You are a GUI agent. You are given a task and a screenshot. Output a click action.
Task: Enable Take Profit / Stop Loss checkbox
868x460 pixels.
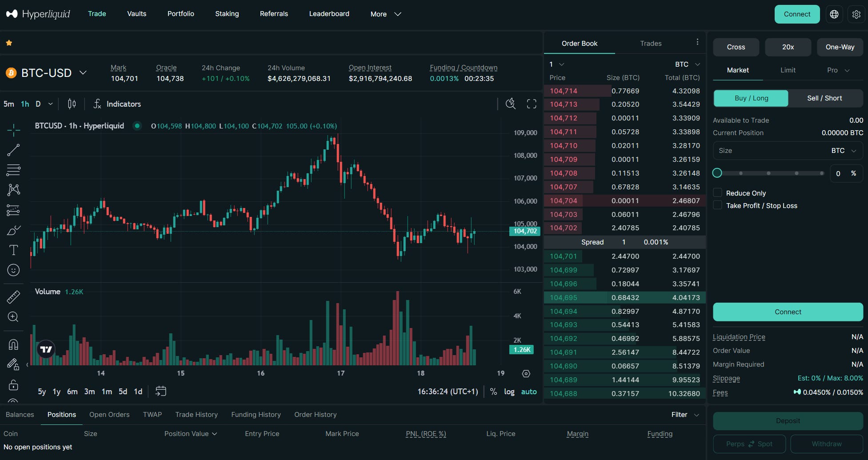click(x=717, y=205)
